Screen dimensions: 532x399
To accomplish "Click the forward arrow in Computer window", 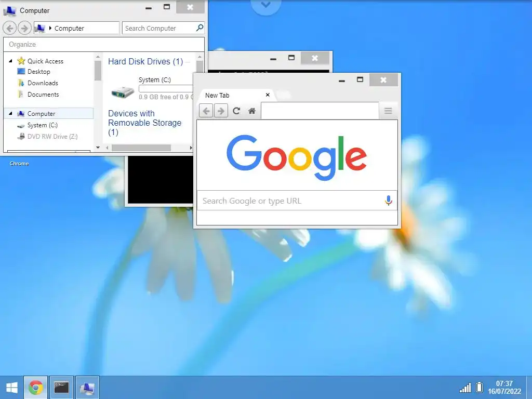I will (x=24, y=28).
